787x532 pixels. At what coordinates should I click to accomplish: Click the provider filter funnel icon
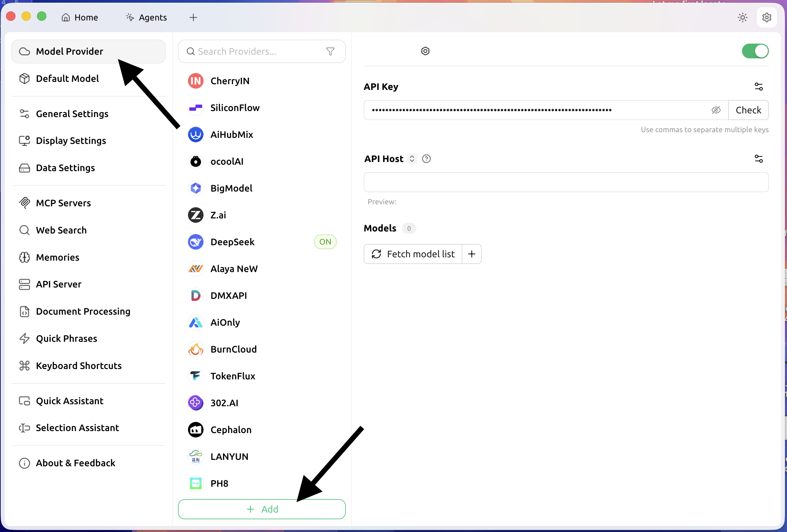(x=330, y=51)
